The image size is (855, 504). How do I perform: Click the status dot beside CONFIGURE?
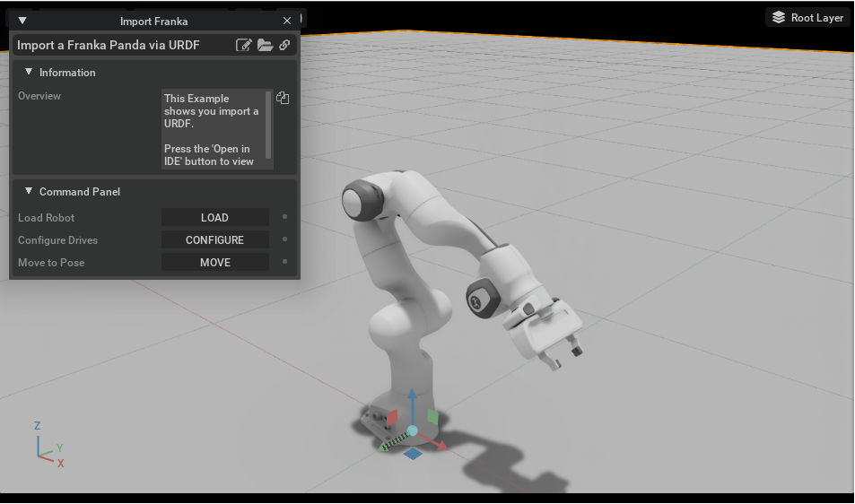[x=284, y=239]
